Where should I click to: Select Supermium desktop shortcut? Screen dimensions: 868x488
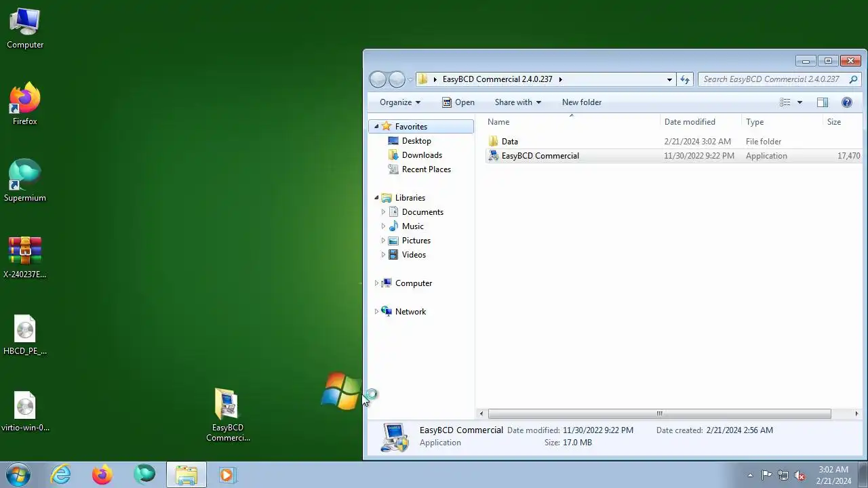[x=25, y=181]
